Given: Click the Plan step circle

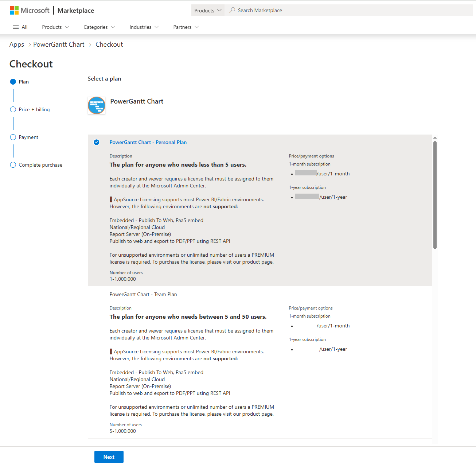Looking at the screenshot, I should (x=13, y=82).
